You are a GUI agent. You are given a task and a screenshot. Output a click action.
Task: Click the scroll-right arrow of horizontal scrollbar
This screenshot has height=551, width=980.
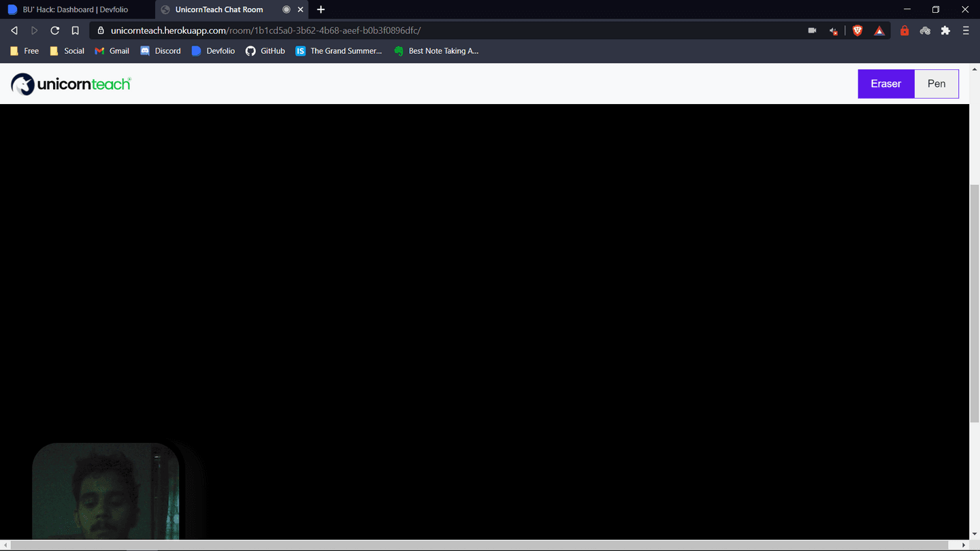[x=964, y=546]
